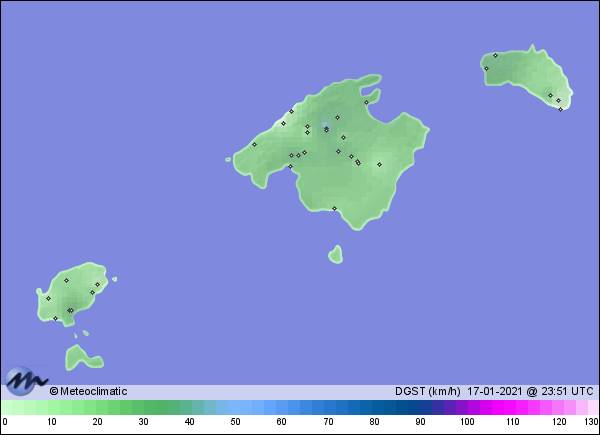Select the easternmost station marker on Ibiza
Image resolution: width=600 pixels, height=435 pixels.
(97, 285)
